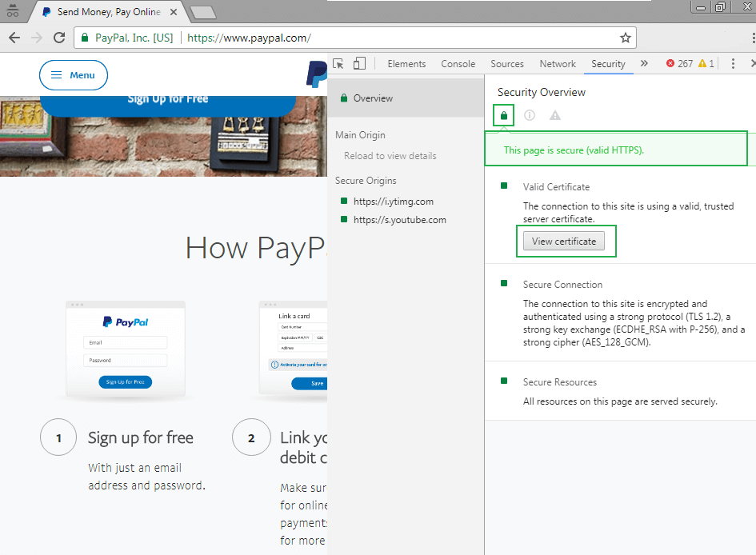Screen dimensions: 756x555
Task: Minimize the browser window
Action: point(701,6)
